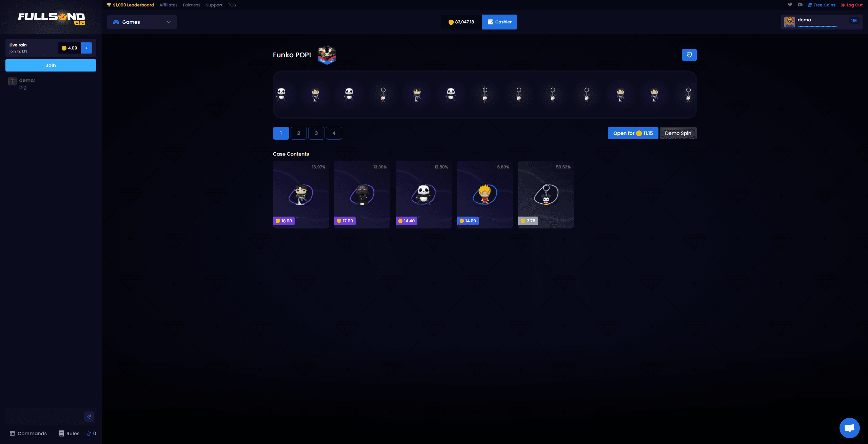
Task: Open the $1,000 Leaderboard menu item
Action: [131, 5]
